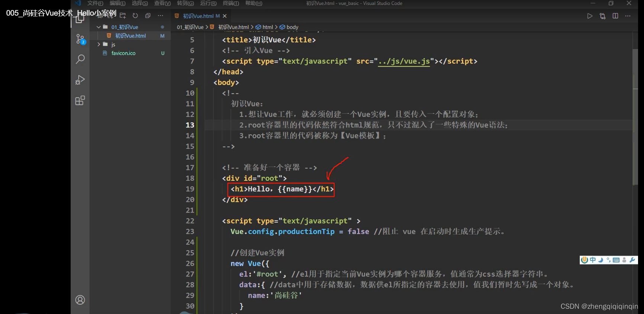This screenshot has width=644, height=314.
Task: Click the 'new Vue({' code text
Action: coord(249,263)
